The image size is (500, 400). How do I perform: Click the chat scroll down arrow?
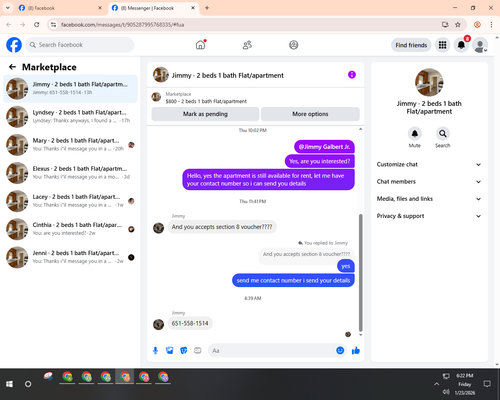pyautogui.click(x=360, y=335)
